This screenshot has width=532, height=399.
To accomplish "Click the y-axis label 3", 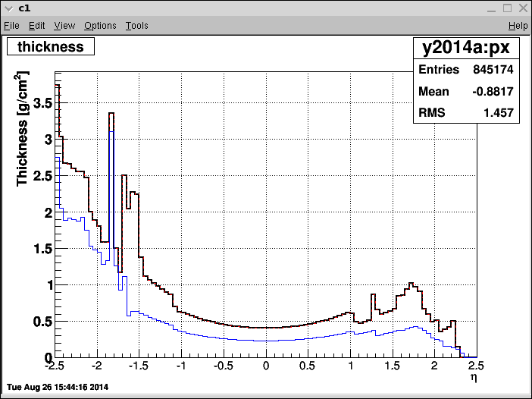I will pos(49,140).
